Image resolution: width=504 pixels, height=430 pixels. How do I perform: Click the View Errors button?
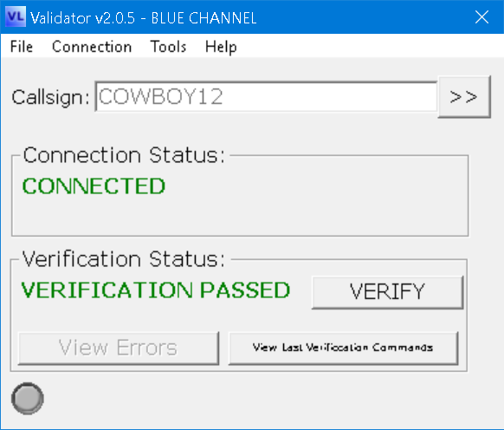119,348
